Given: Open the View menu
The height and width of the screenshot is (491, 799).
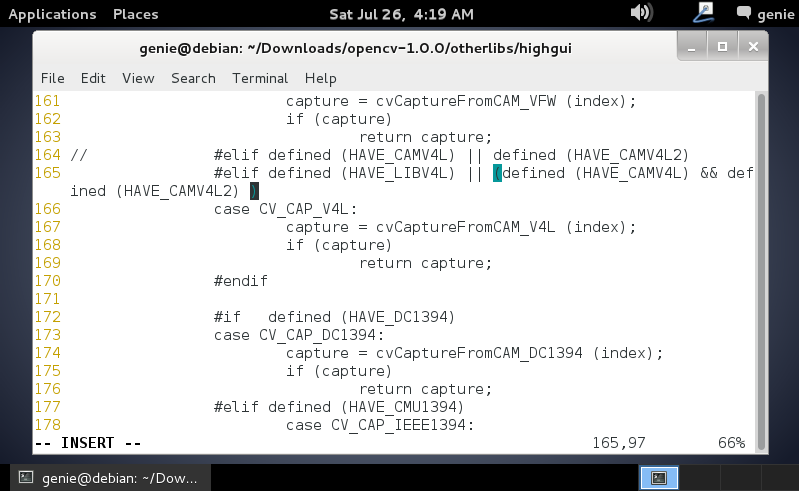Looking at the screenshot, I should pos(138,78).
